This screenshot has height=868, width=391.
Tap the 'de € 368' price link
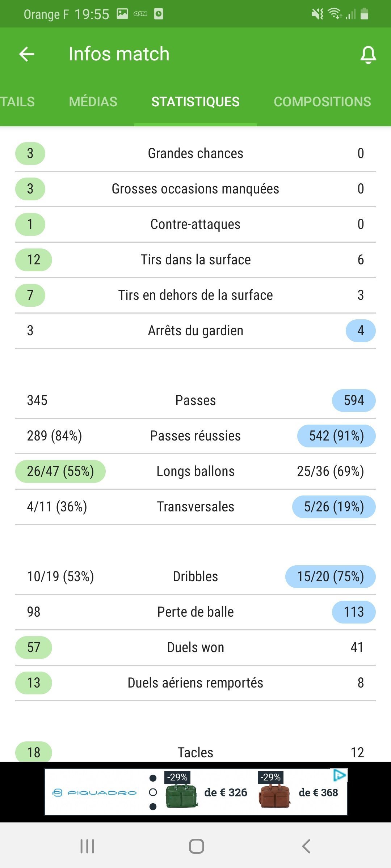coord(318,792)
